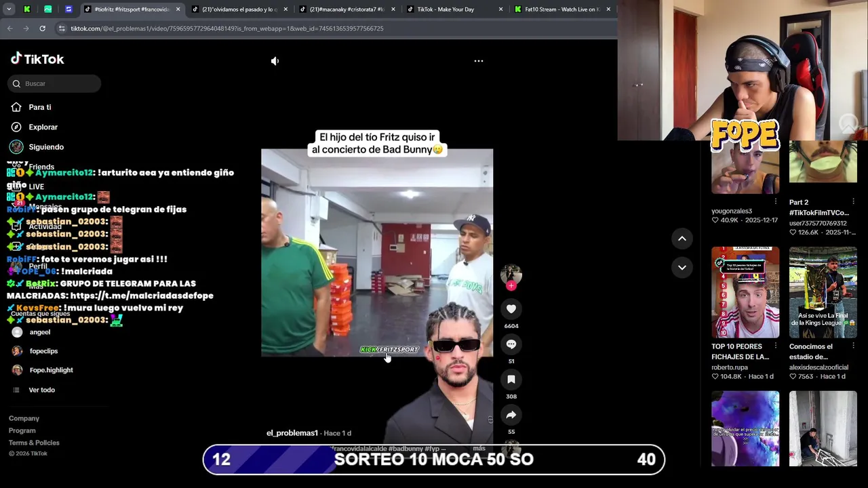The width and height of the screenshot is (868, 488).
Task: Go to previous video with up chevron
Action: pyautogui.click(x=682, y=239)
